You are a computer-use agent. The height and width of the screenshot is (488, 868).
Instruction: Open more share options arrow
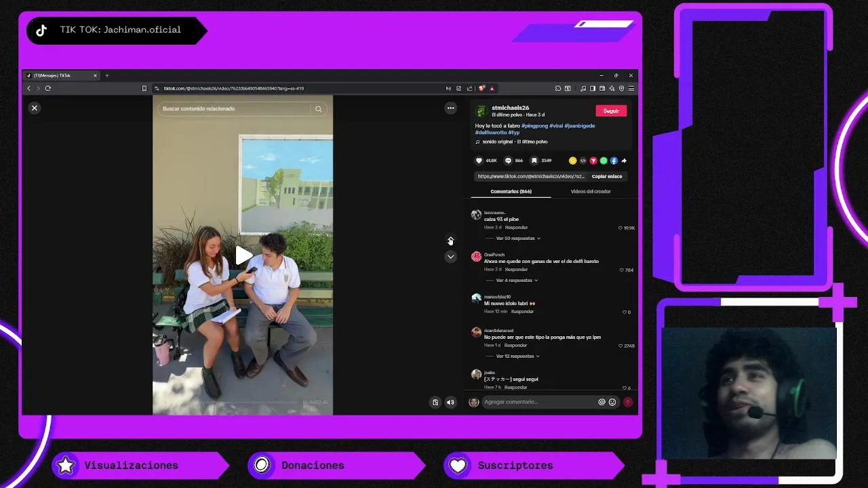pos(624,161)
